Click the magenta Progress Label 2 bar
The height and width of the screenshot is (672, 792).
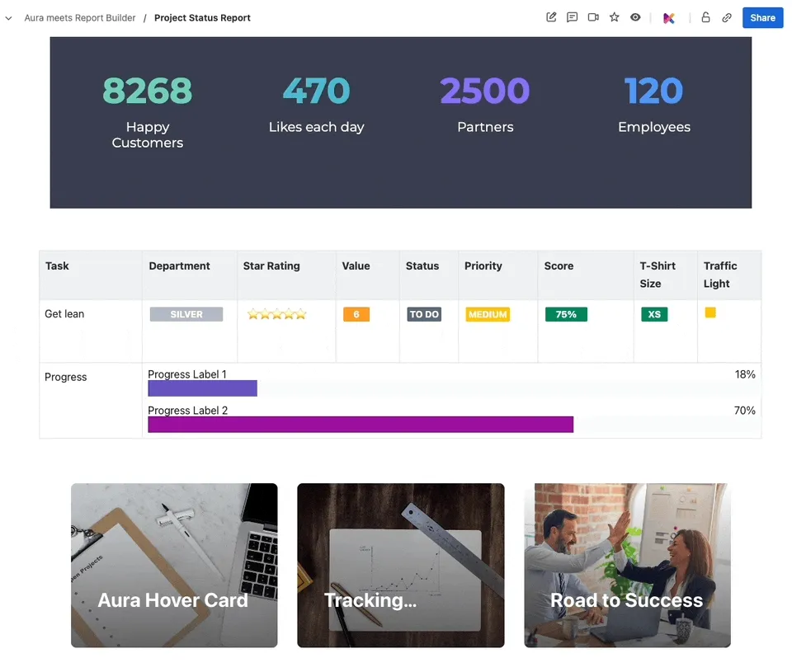coord(361,425)
